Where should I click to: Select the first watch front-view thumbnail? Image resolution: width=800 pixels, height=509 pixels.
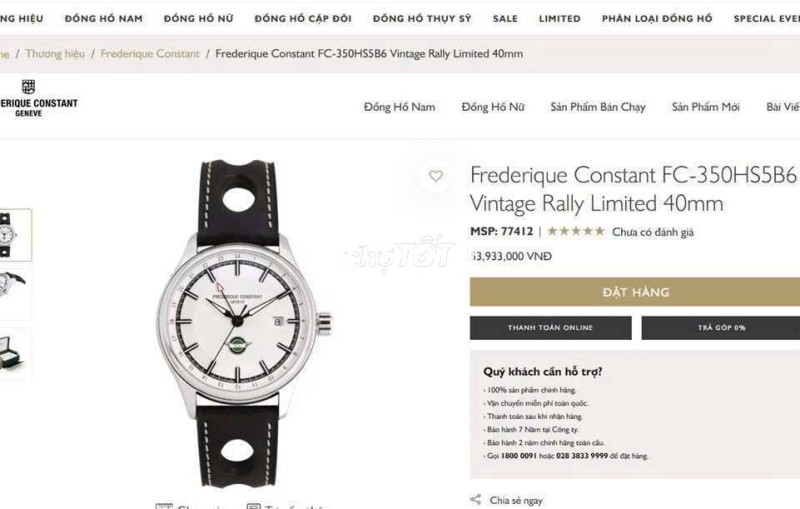(x=15, y=235)
